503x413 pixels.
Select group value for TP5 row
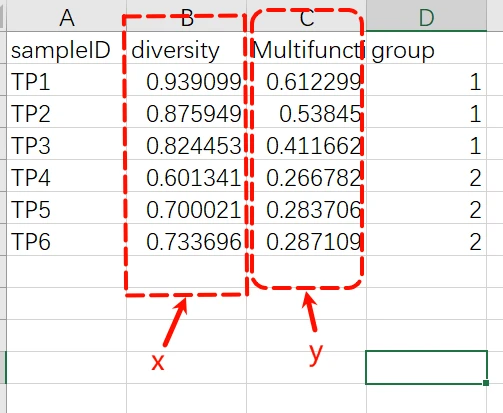(426, 208)
